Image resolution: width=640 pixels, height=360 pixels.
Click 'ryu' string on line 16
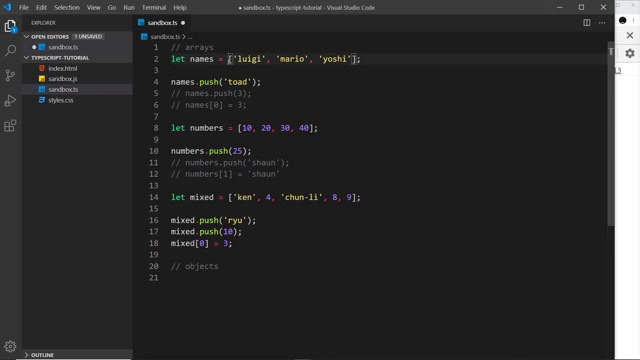[235, 220]
